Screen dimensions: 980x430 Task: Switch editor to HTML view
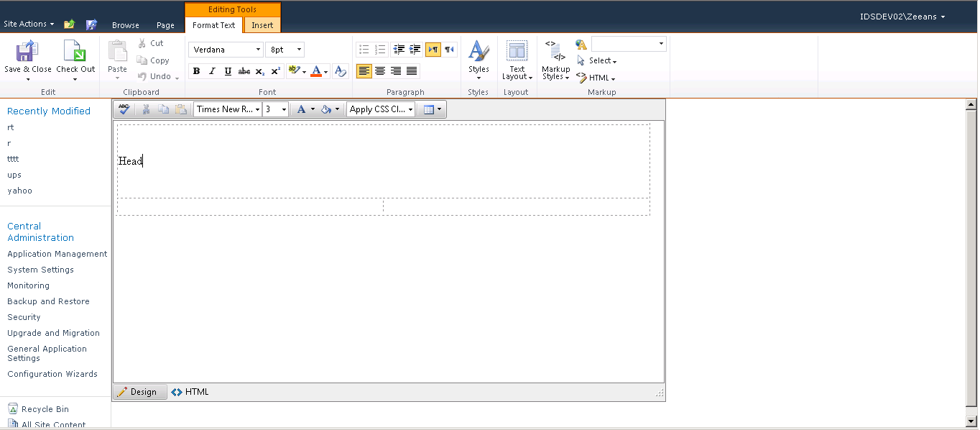[190, 392]
